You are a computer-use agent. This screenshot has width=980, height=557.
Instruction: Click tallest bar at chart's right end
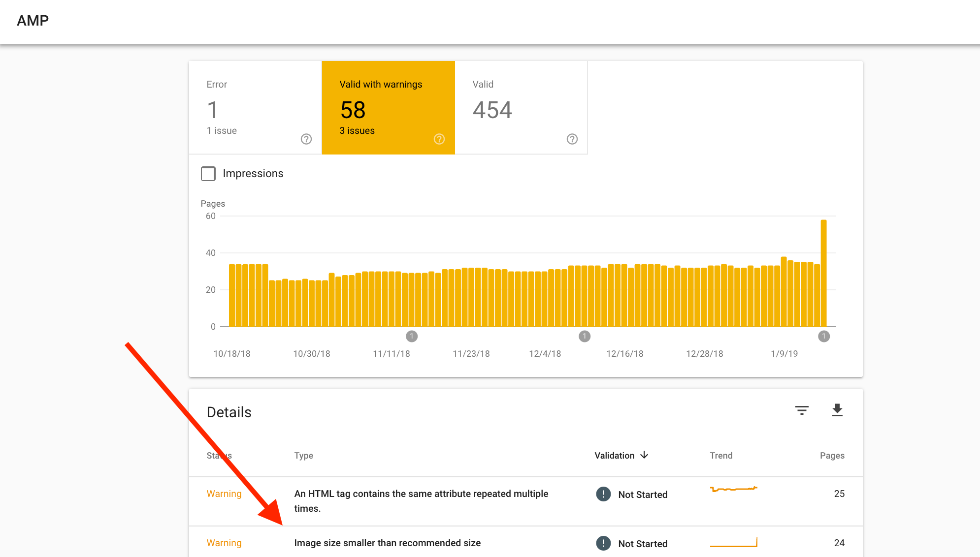pos(823,273)
